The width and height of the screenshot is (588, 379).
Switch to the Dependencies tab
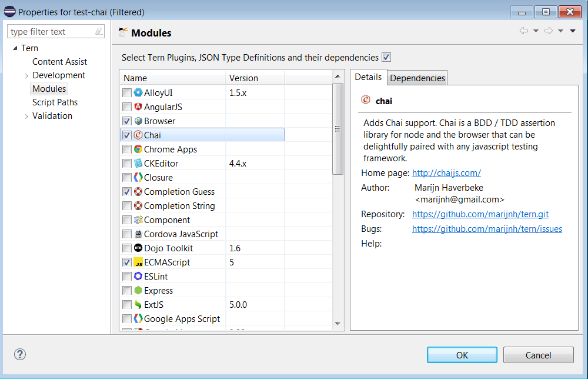point(417,78)
